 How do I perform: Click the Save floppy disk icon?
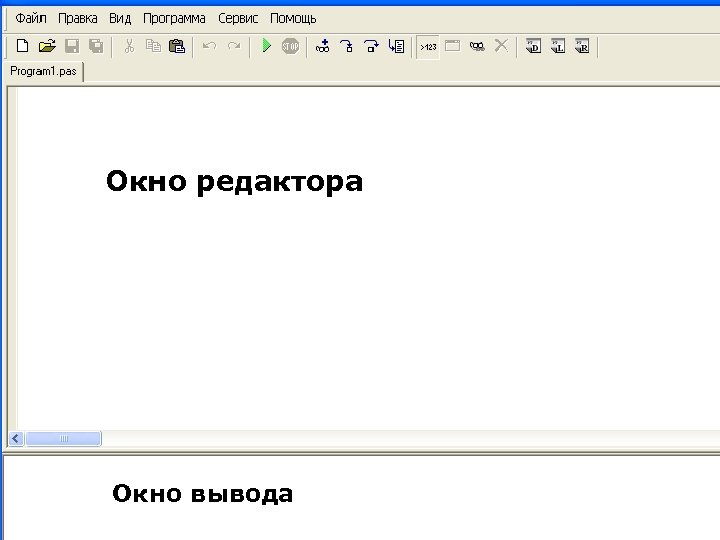[72, 46]
